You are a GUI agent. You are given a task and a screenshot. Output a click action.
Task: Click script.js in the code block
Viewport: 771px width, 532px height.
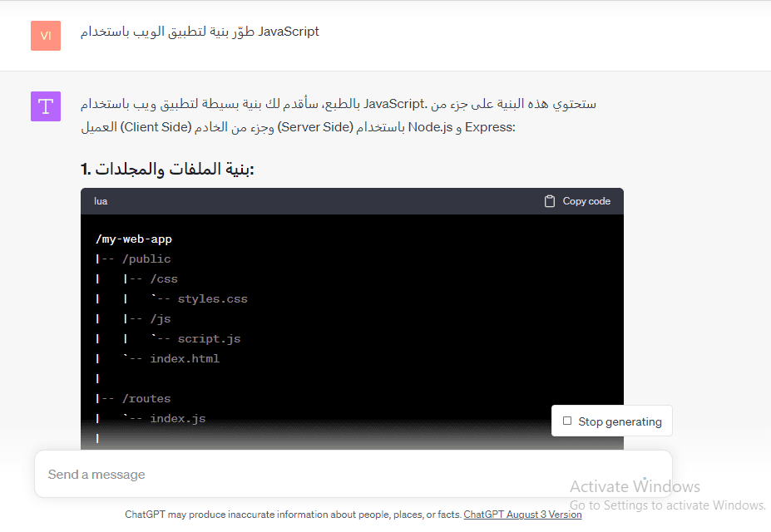point(209,339)
